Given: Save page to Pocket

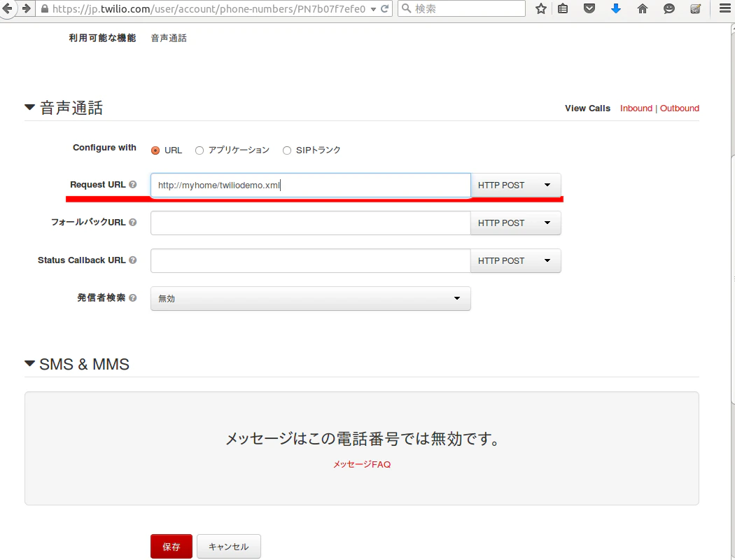Looking at the screenshot, I should tap(589, 8).
